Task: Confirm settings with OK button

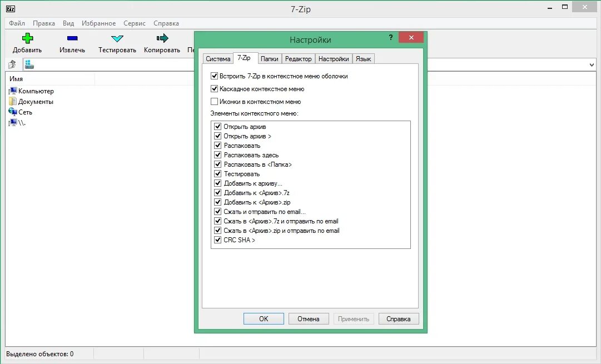Action: [264, 319]
